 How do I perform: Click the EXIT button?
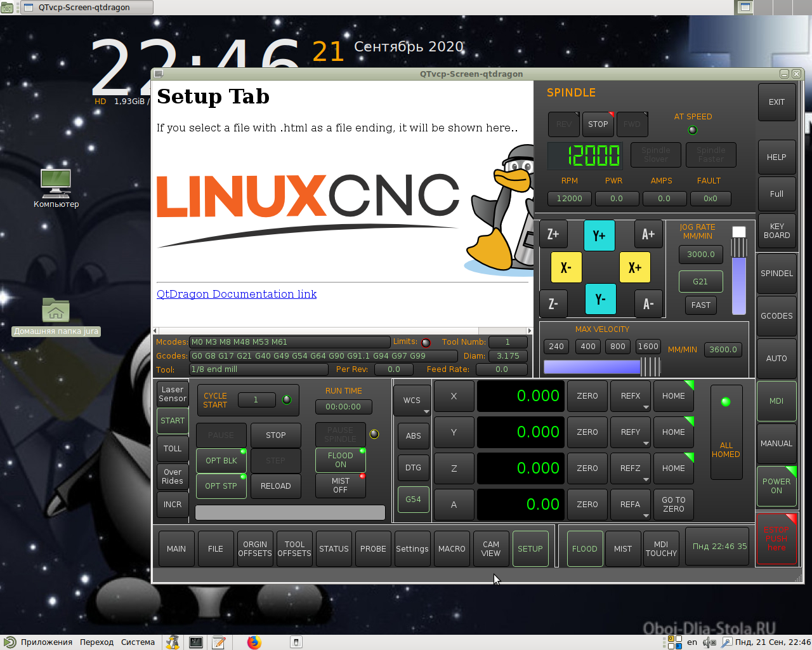776,102
